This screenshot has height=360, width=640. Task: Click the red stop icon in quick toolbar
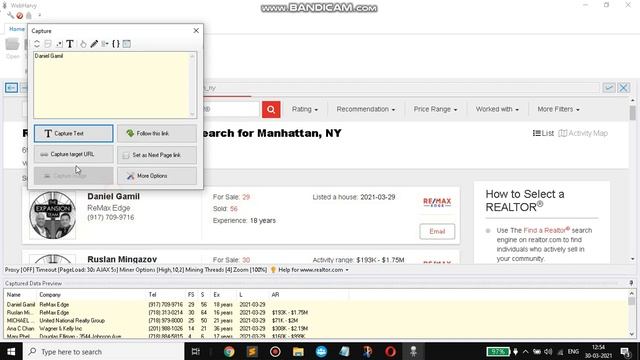coord(20,16)
